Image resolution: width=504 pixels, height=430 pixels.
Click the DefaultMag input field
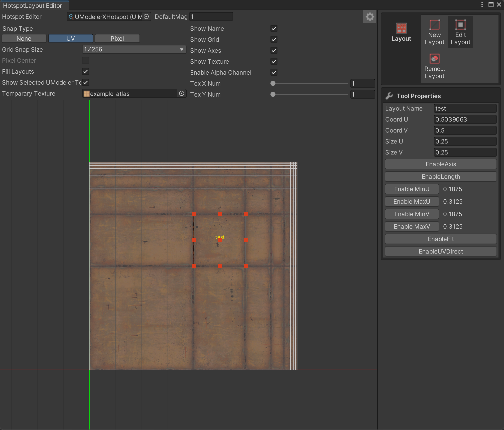point(211,16)
